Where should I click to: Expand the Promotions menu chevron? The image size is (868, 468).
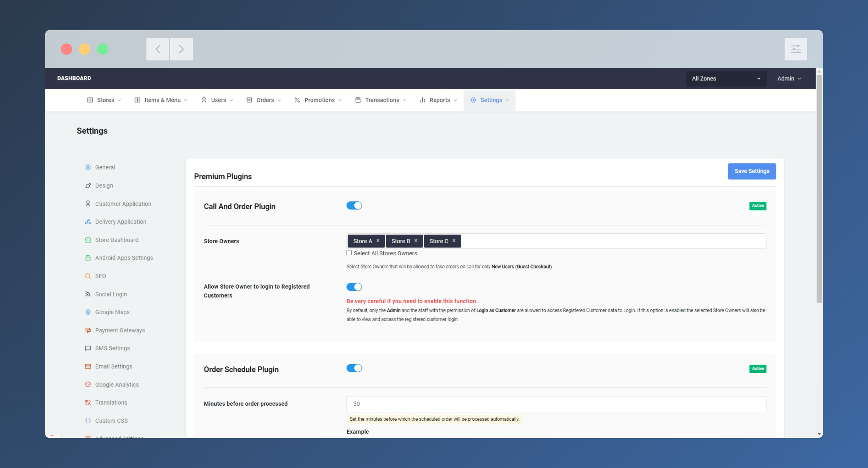(340, 100)
